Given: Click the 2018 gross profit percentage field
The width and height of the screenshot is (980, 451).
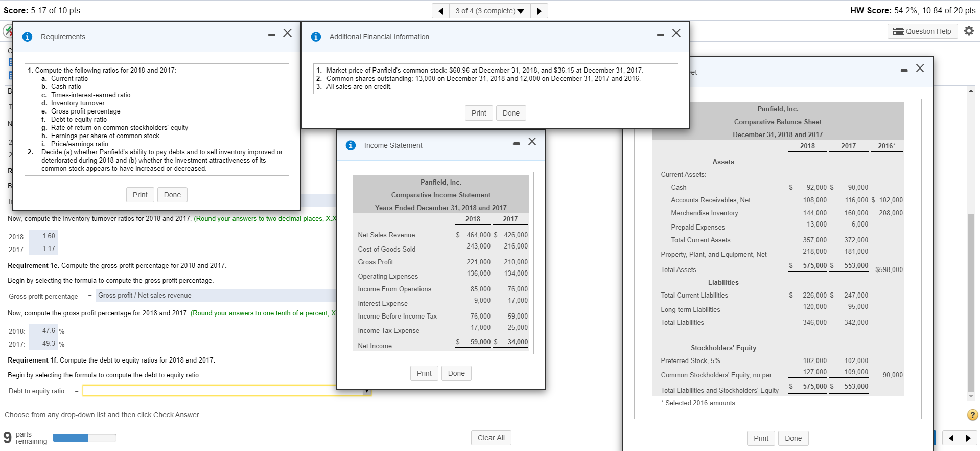Looking at the screenshot, I should [x=43, y=331].
